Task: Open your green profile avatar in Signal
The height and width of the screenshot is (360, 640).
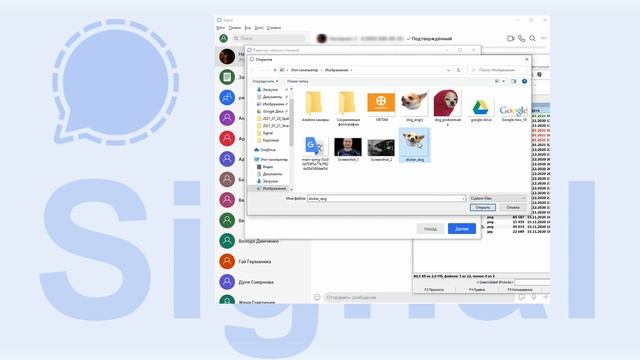Action: pyautogui.click(x=223, y=38)
